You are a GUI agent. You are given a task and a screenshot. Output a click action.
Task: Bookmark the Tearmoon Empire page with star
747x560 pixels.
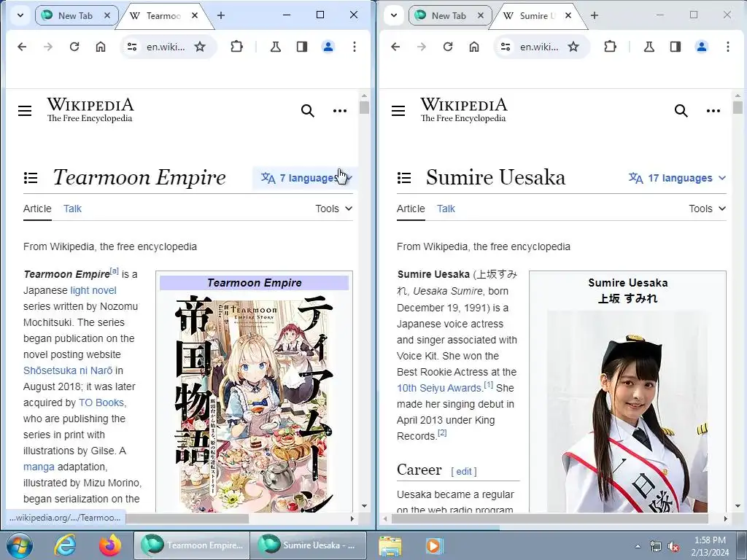tap(200, 47)
